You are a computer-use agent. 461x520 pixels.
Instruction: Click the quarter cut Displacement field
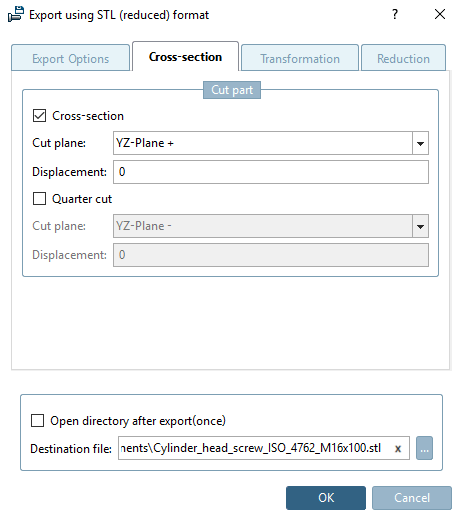[271, 255]
